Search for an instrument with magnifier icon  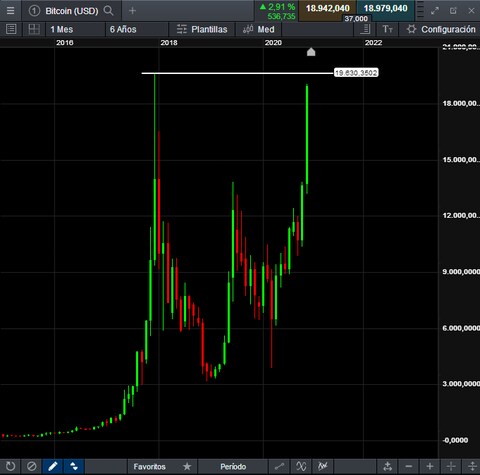[108, 11]
